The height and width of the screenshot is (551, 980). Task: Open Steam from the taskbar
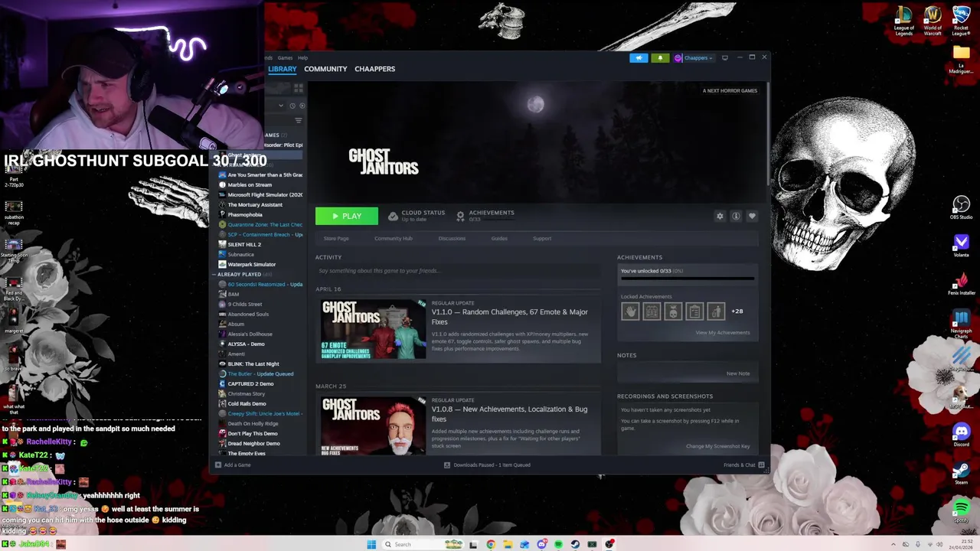pos(575,544)
